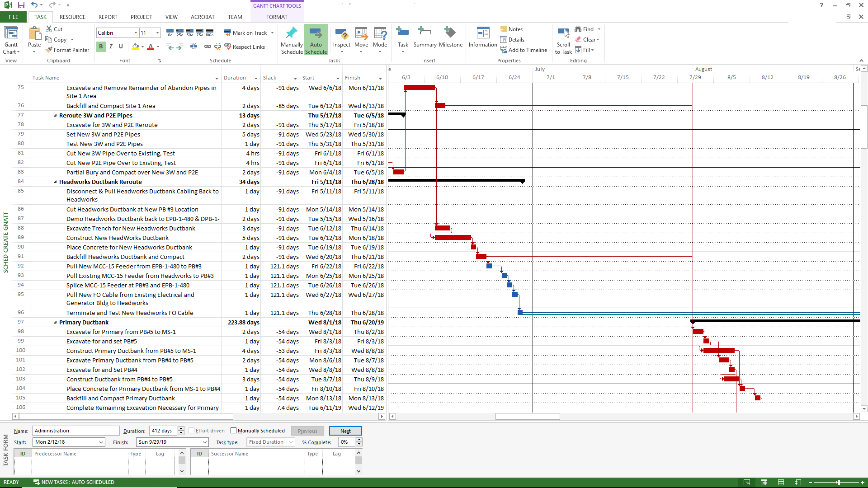Click the Scroll to Task icon
The width and height of the screenshot is (868, 488).
point(563,33)
